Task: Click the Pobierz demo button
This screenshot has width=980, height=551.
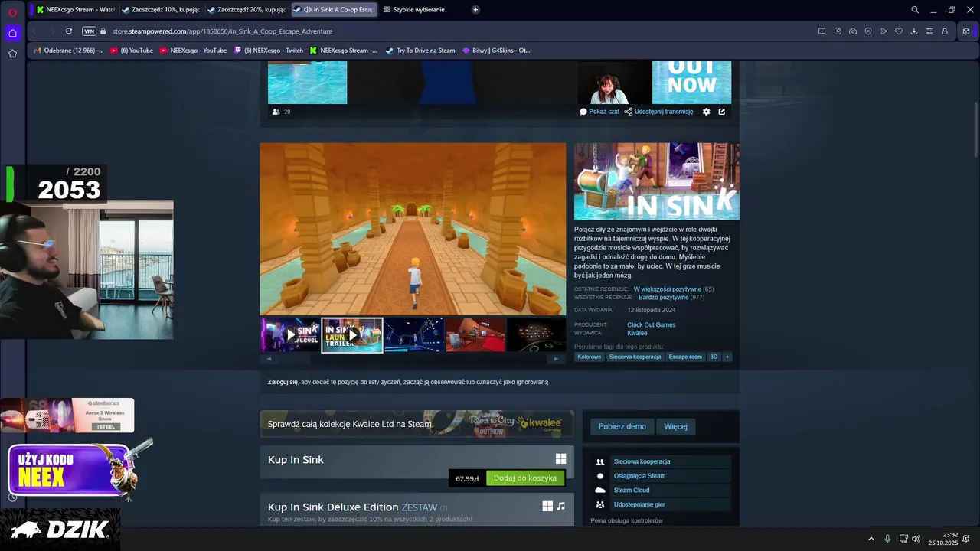Action: point(622,426)
